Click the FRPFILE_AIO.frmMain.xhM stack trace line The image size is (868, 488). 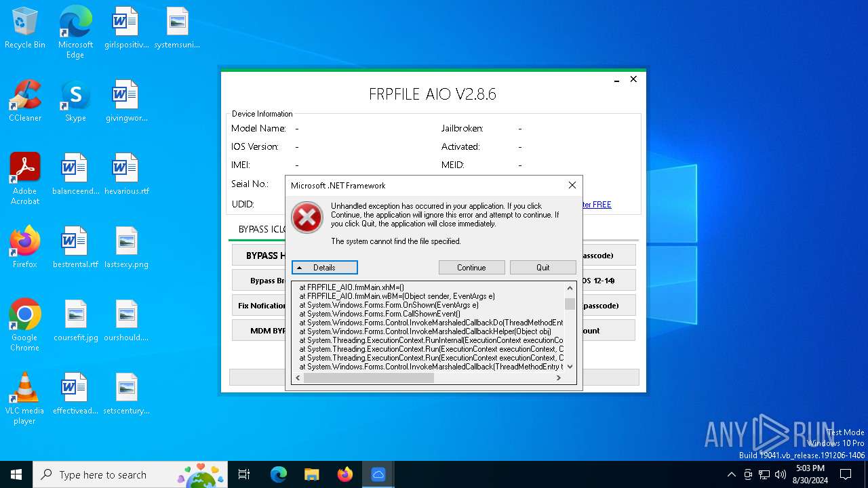[352, 287]
